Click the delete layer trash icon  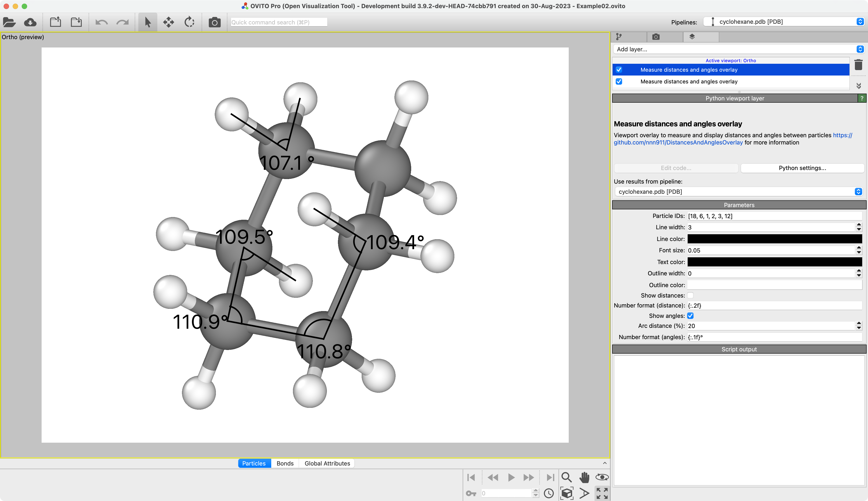tap(858, 65)
